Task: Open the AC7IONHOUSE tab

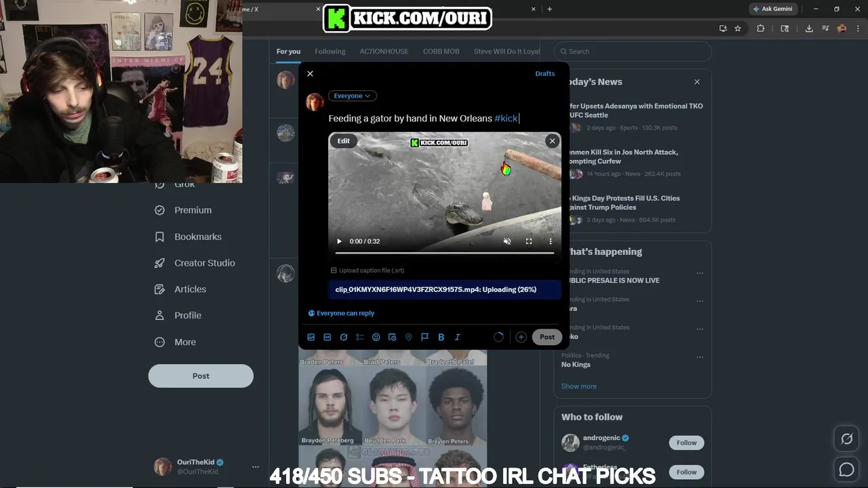Action: 384,52
